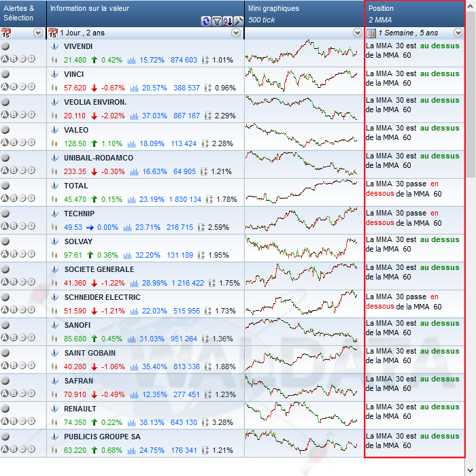
Task: Click 'Information sur la valeur' column header
Action: tap(146, 14)
